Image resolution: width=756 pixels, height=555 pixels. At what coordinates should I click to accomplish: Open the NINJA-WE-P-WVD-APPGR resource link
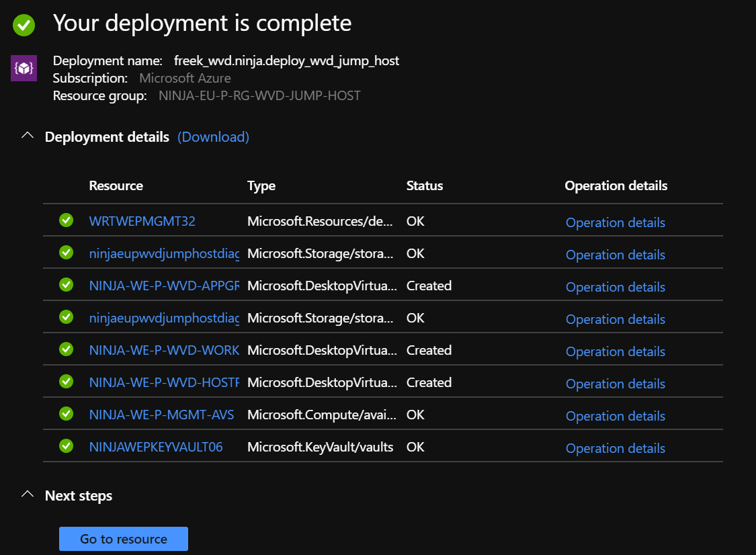coord(165,286)
